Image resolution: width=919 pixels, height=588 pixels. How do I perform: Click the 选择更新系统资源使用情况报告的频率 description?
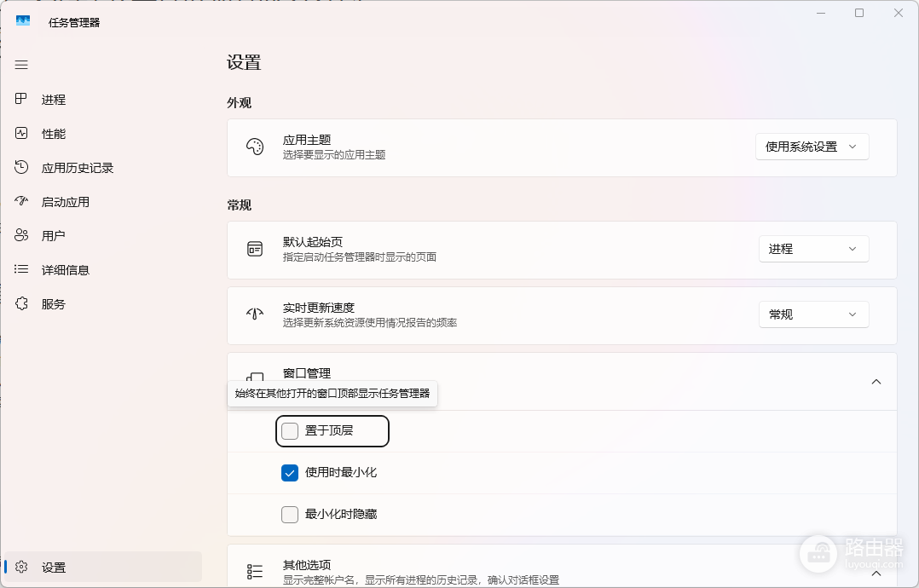(x=370, y=322)
